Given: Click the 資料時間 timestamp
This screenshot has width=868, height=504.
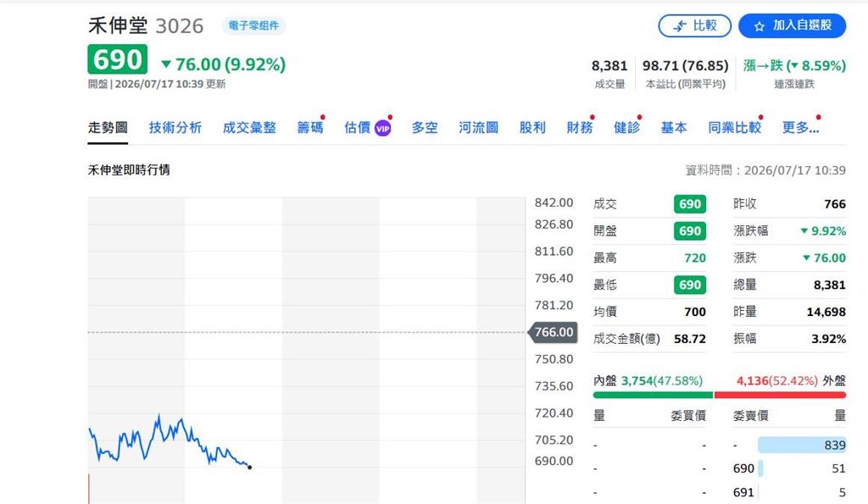Looking at the screenshot, I should (765, 170).
